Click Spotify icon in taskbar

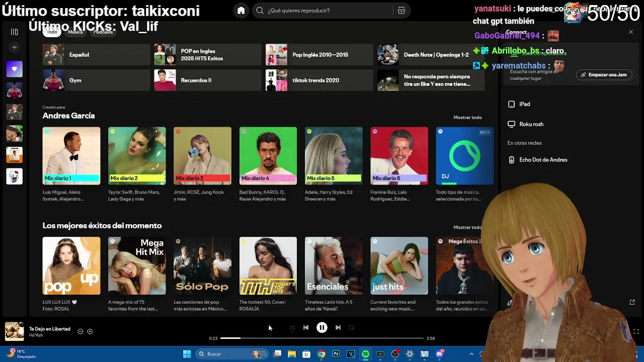tap(366, 354)
